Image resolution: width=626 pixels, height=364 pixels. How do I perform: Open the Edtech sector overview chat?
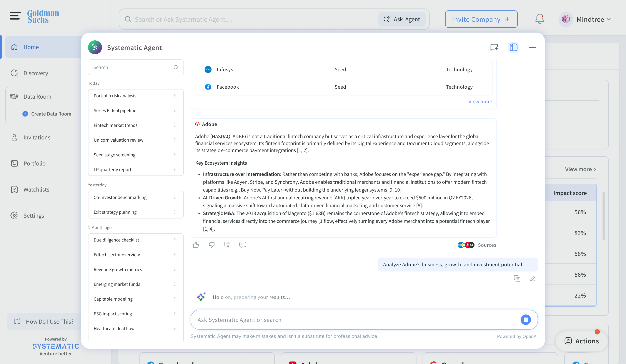tap(117, 255)
